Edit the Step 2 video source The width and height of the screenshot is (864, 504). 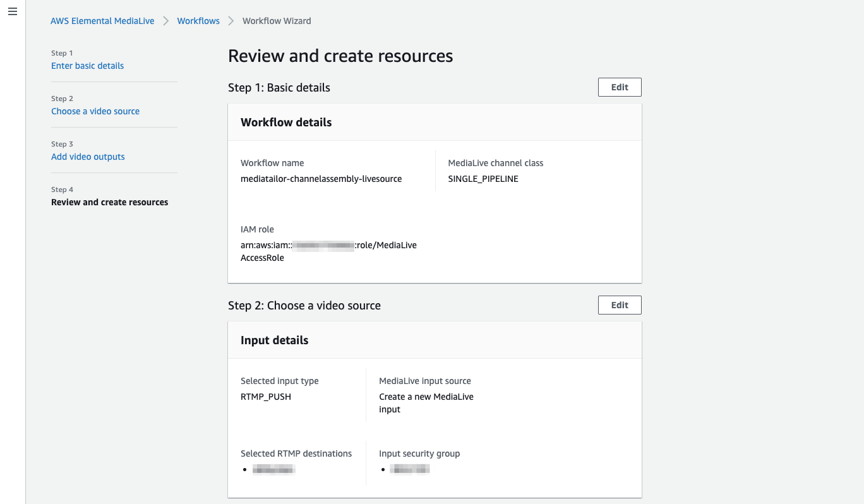620,305
